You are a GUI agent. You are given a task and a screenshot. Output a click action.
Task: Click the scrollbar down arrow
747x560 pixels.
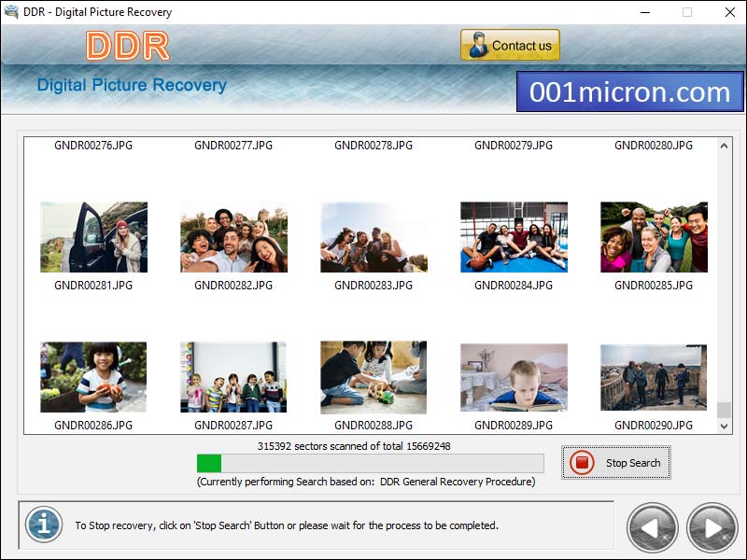coord(723,425)
